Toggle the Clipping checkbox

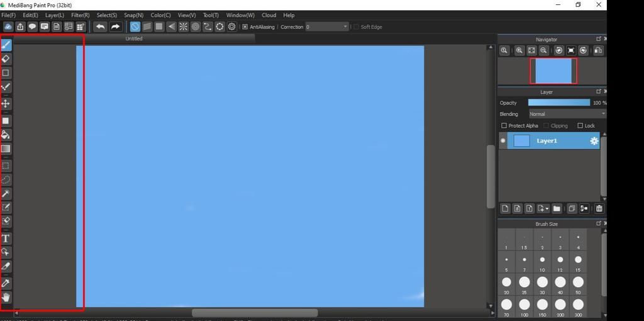coord(547,125)
